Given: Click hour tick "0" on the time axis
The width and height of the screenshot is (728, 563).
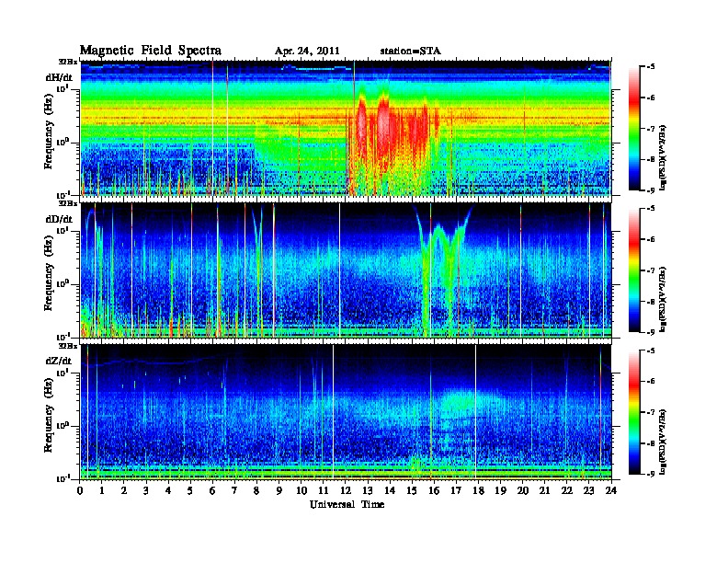Looking at the screenshot, I should [80, 490].
